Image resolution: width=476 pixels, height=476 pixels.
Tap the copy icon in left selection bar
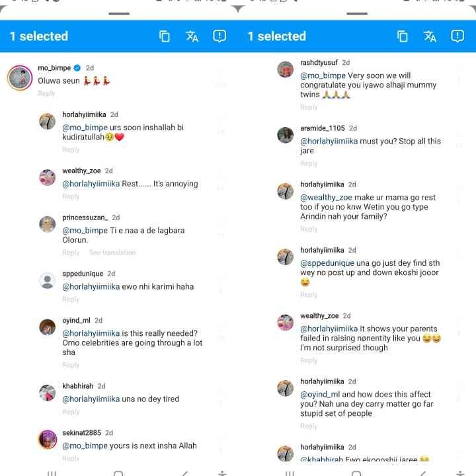[164, 36]
